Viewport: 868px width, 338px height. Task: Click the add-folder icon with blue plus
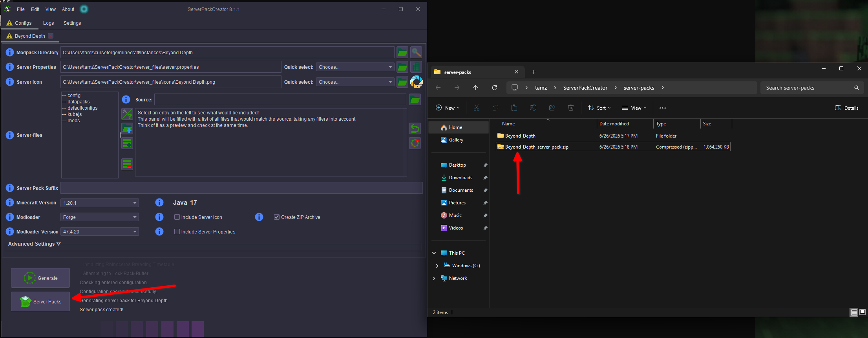click(x=127, y=129)
